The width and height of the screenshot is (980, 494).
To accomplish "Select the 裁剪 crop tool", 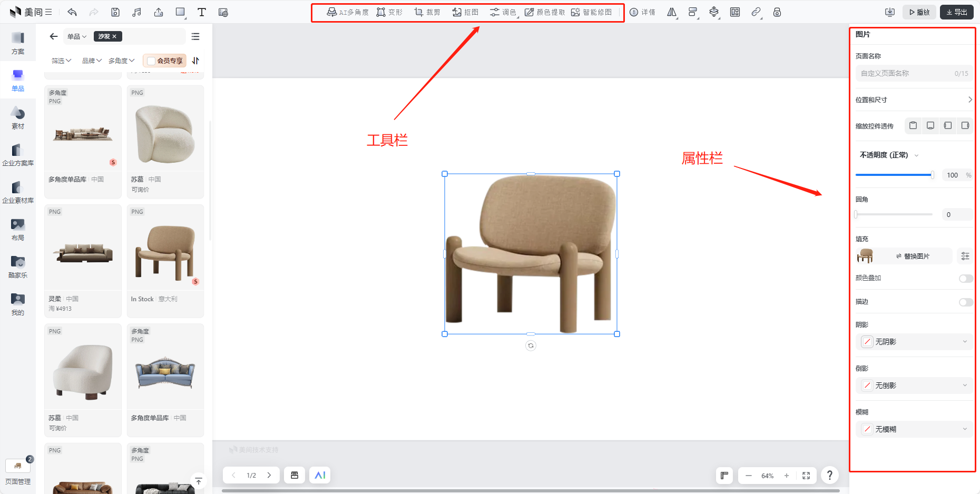I will point(427,12).
